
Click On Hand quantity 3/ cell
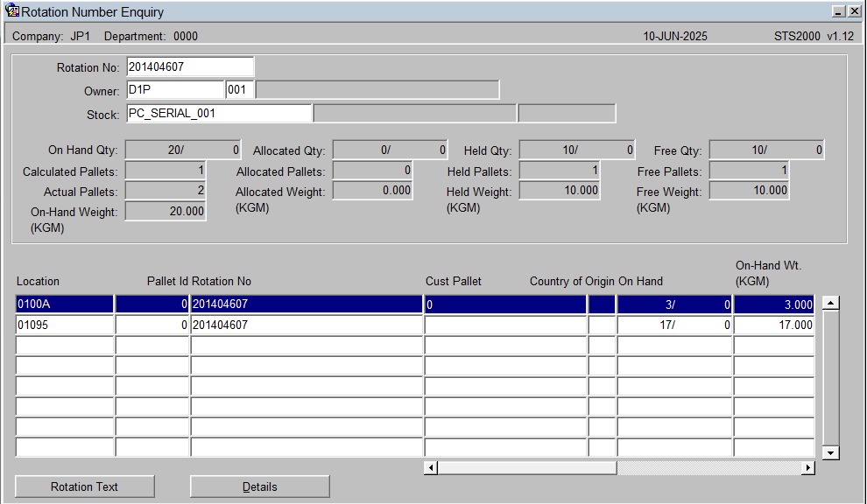pyautogui.click(x=674, y=304)
